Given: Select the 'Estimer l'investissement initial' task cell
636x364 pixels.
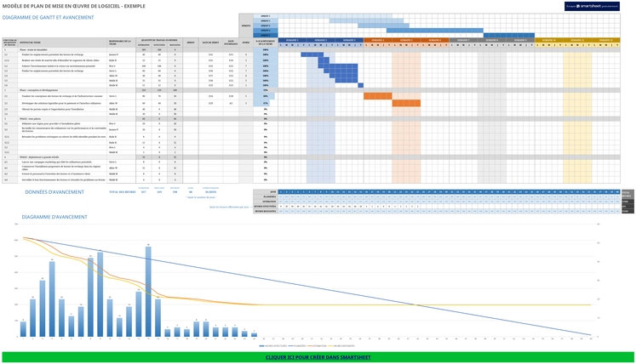Looking at the screenshot, I should (63, 65).
